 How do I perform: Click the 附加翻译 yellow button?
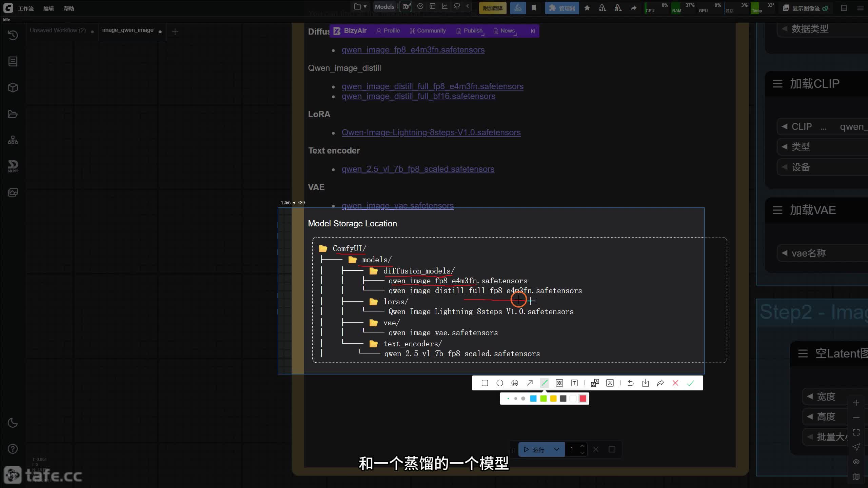(x=493, y=8)
